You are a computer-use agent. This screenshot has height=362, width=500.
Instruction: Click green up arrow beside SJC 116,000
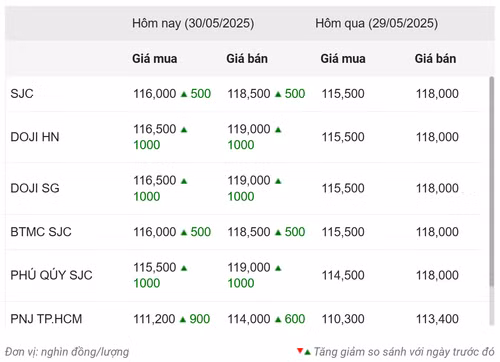tap(184, 94)
